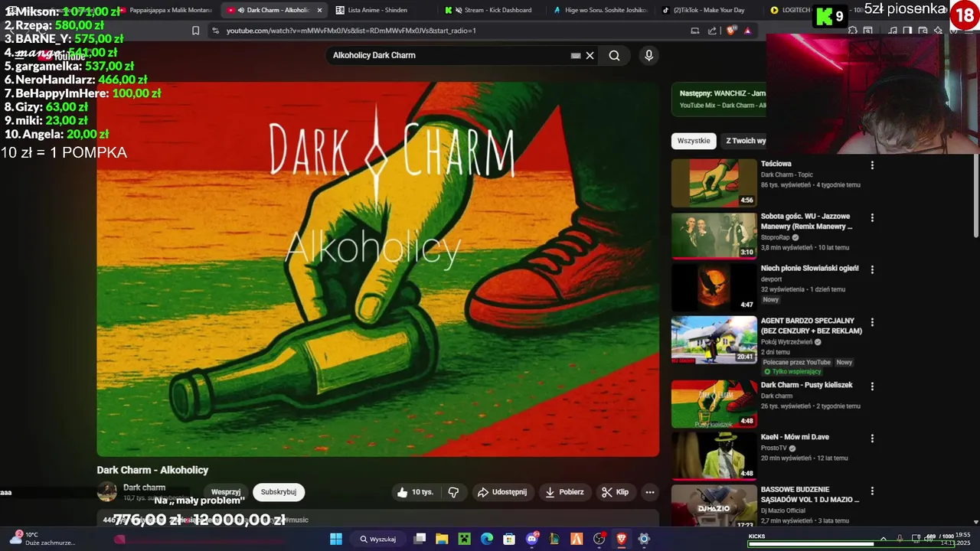Switch to TikTok - Make Your Day tab
Viewport: 980px width, 551px height.
click(708, 10)
